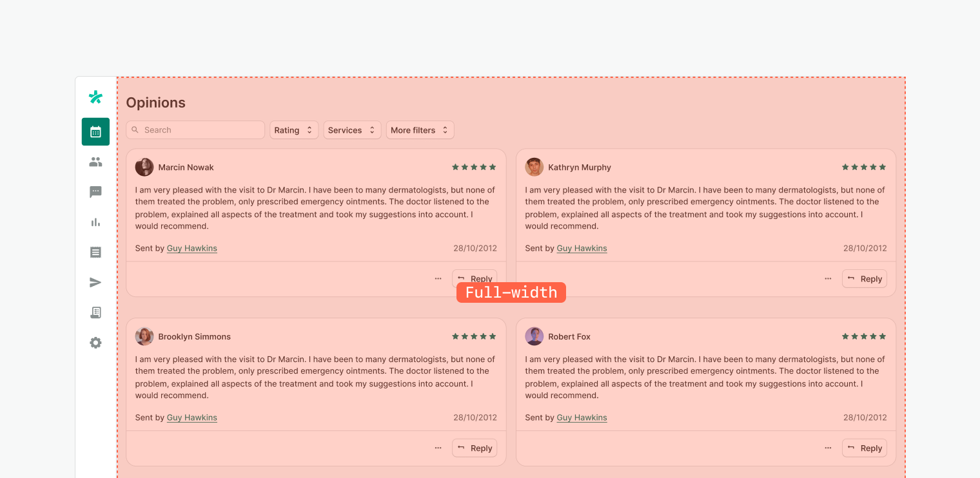Open Guy Hawkins link in Marcin Nowak's card

191,249
